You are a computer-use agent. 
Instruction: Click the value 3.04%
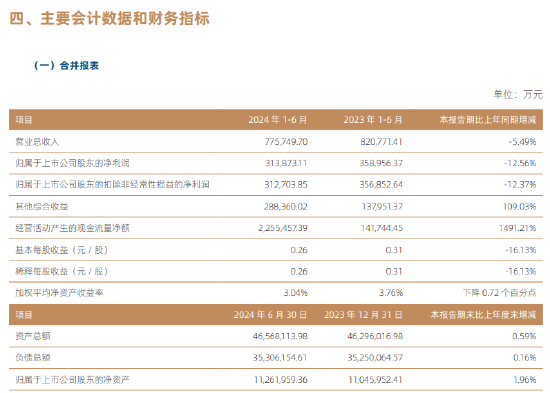pos(295,293)
